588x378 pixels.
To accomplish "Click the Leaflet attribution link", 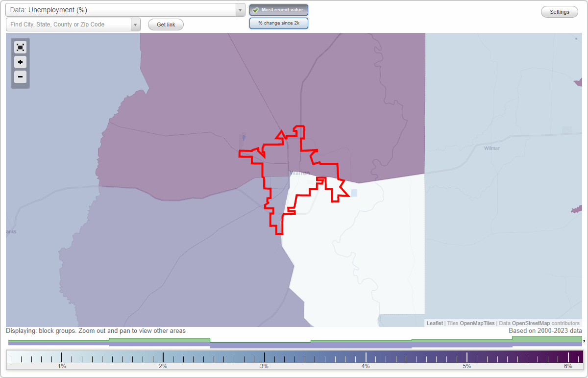I will click(x=435, y=323).
